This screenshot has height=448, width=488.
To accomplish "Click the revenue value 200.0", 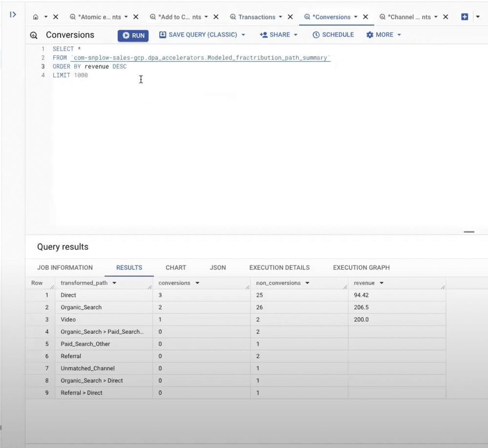I will [361, 320].
